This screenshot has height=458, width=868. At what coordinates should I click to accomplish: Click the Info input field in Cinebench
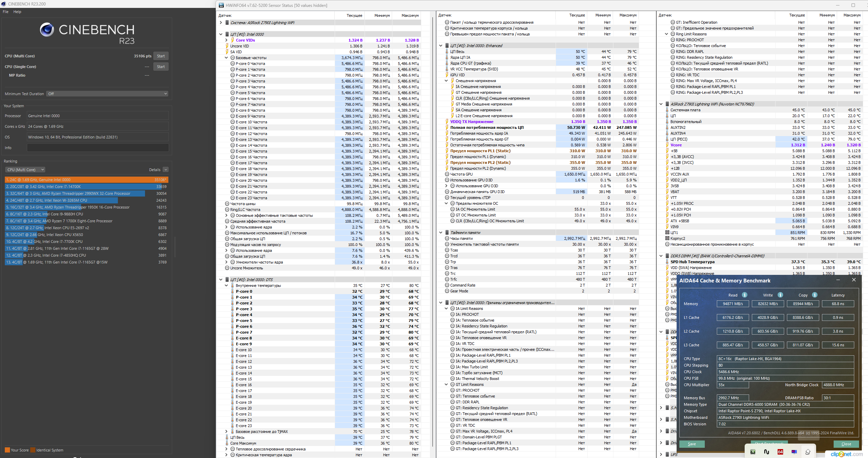tap(98, 148)
